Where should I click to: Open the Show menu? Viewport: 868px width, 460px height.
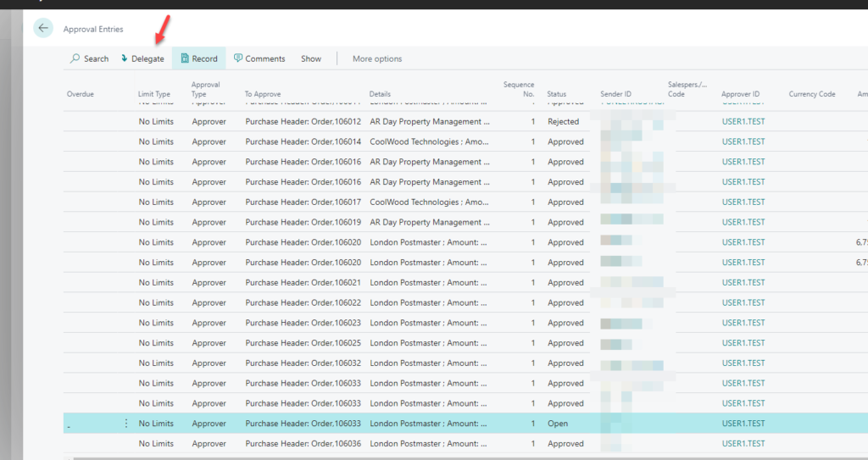(310, 58)
